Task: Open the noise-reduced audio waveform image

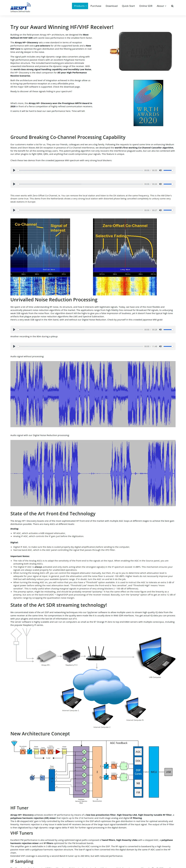Action: [93, 473]
